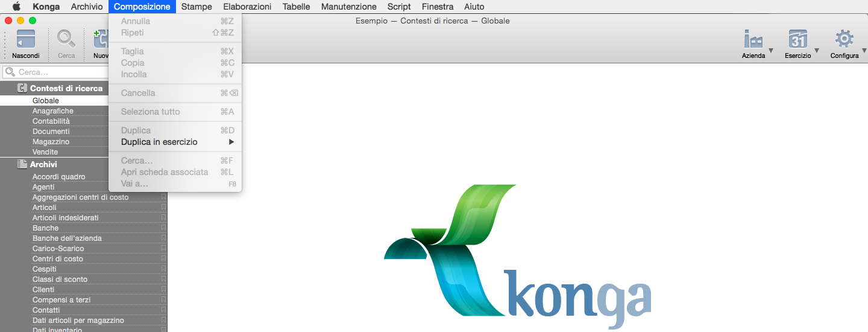Click the Azienda factory icon

click(753, 40)
